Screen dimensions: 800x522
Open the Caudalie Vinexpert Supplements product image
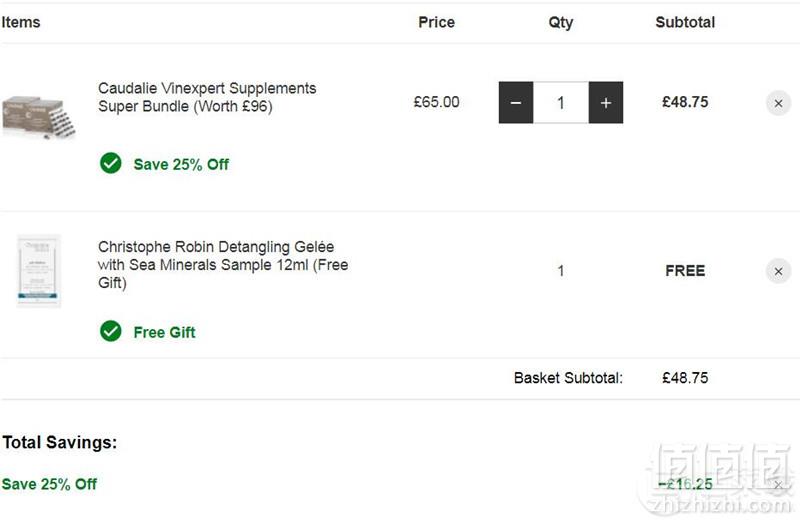(39, 117)
